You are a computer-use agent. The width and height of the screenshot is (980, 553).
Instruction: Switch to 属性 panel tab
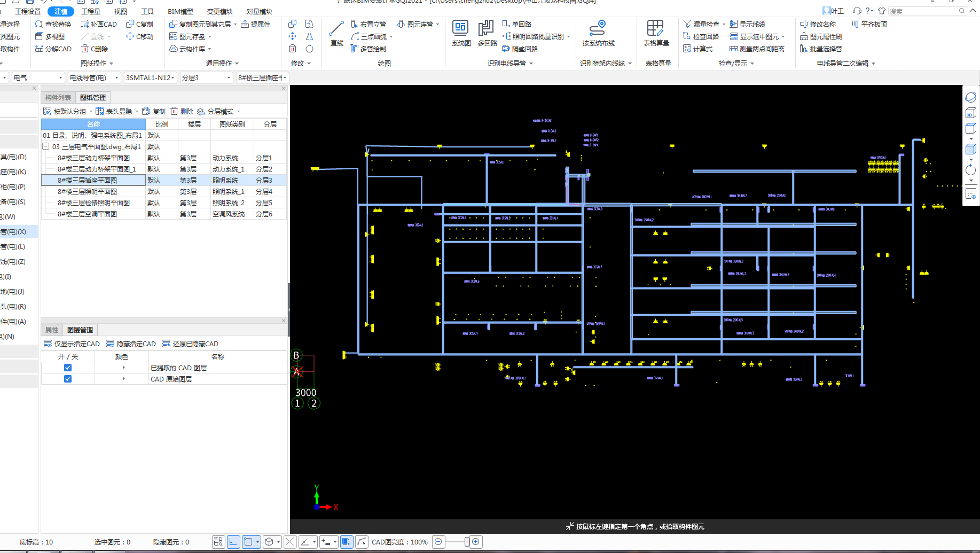(x=52, y=330)
